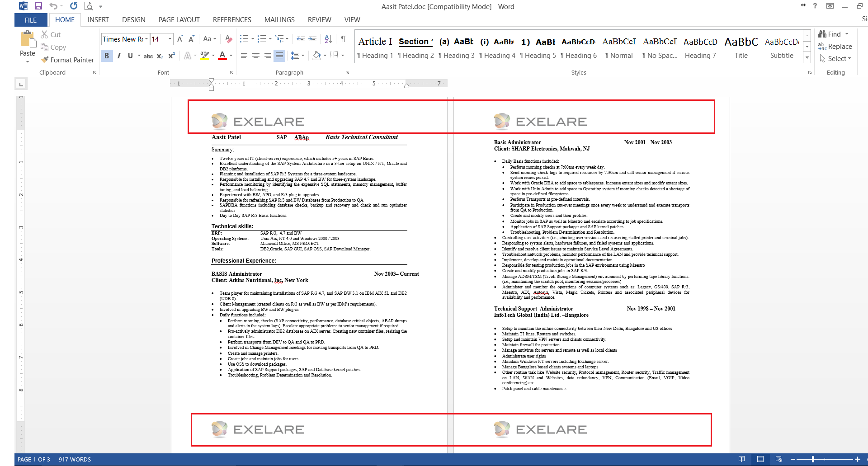This screenshot has height=466, width=868.
Task: Apply the Title style
Action: pos(741,47)
